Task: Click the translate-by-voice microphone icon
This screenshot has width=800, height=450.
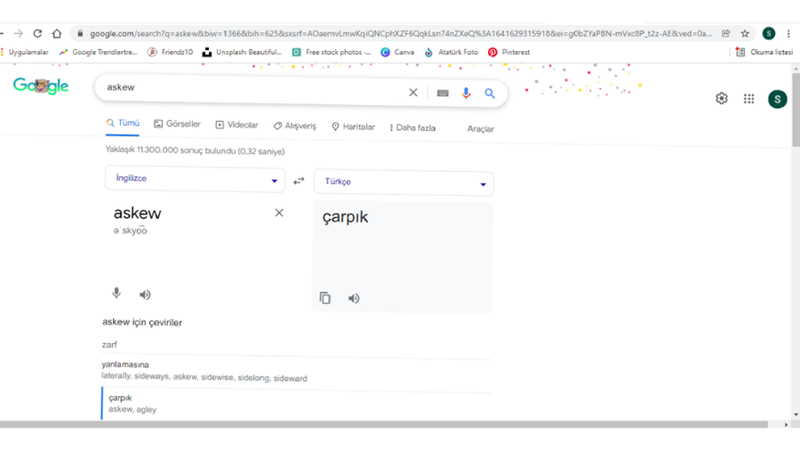Action: click(x=116, y=294)
